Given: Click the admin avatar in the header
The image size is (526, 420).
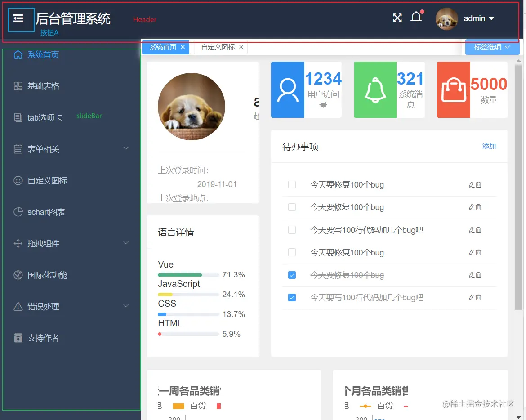Looking at the screenshot, I should (446, 19).
